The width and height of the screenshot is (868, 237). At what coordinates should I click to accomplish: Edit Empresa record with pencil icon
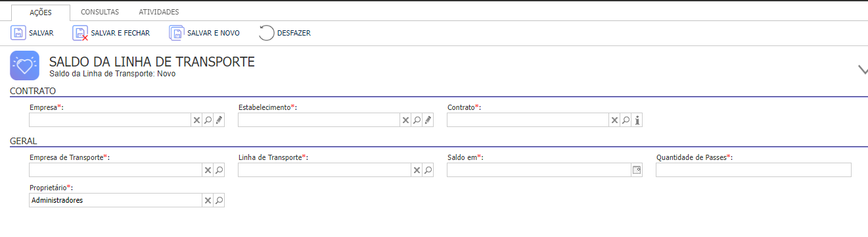219,120
